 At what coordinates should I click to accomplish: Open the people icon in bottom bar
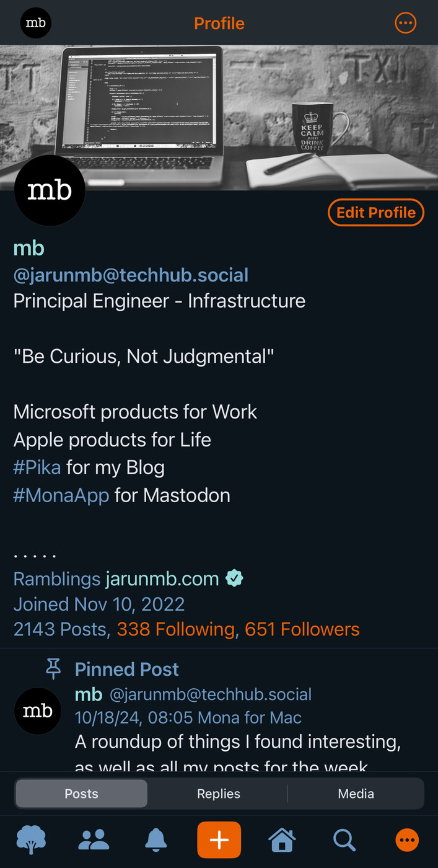[x=94, y=840]
